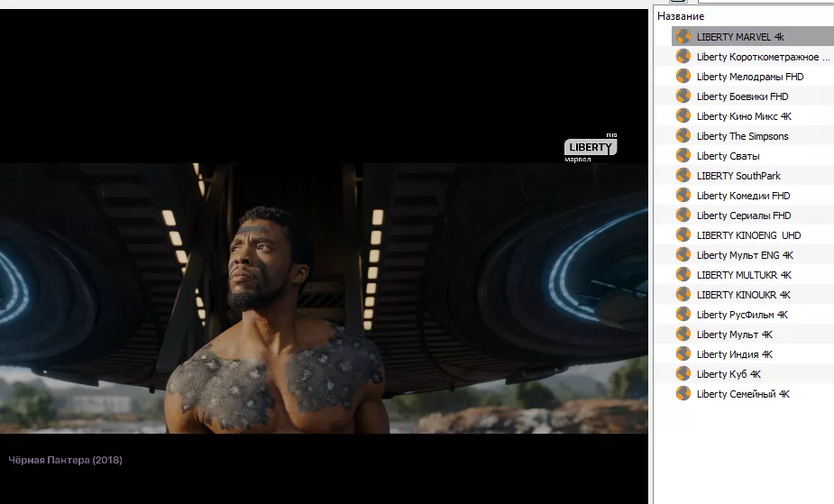Switch to Liberty РусФильм 4K channel
Image resolution: width=834 pixels, height=504 pixels.
pos(743,315)
